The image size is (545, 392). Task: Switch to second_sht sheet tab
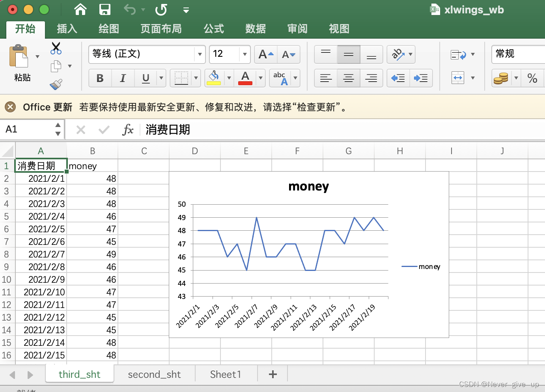154,374
